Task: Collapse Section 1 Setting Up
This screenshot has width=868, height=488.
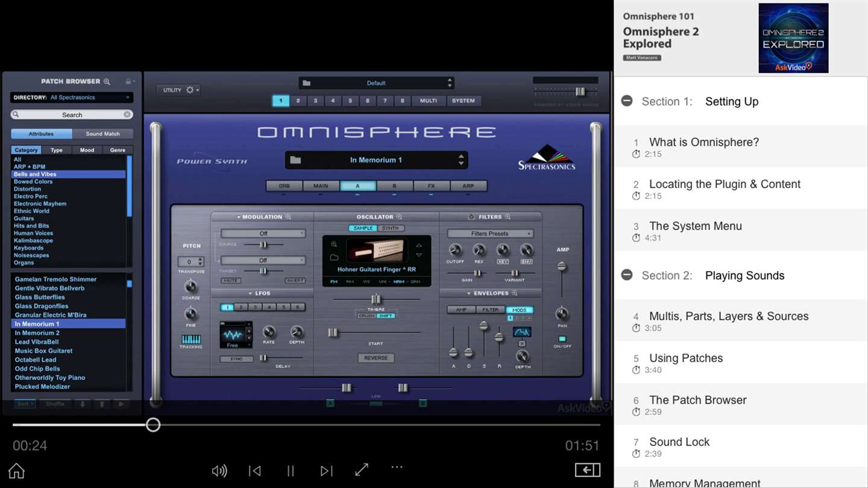Action: [627, 101]
